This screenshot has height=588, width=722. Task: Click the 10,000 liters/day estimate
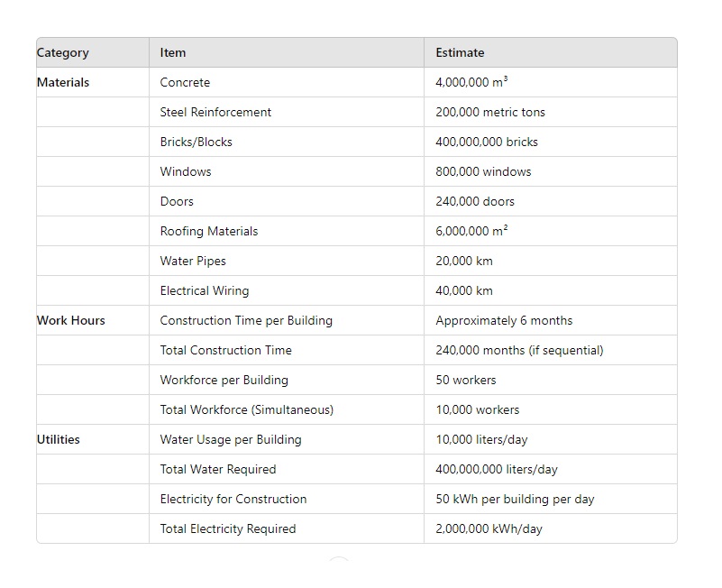tap(481, 439)
